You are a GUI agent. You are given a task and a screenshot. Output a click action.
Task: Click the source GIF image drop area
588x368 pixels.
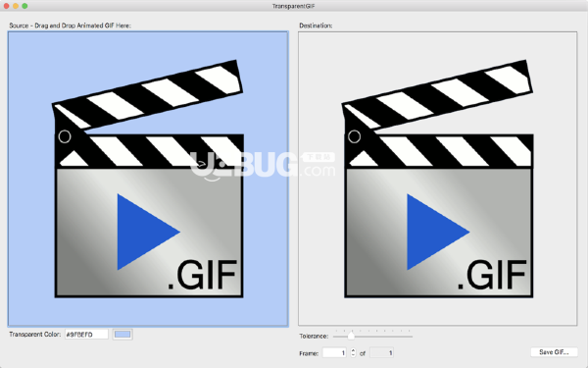(x=148, y=179)
